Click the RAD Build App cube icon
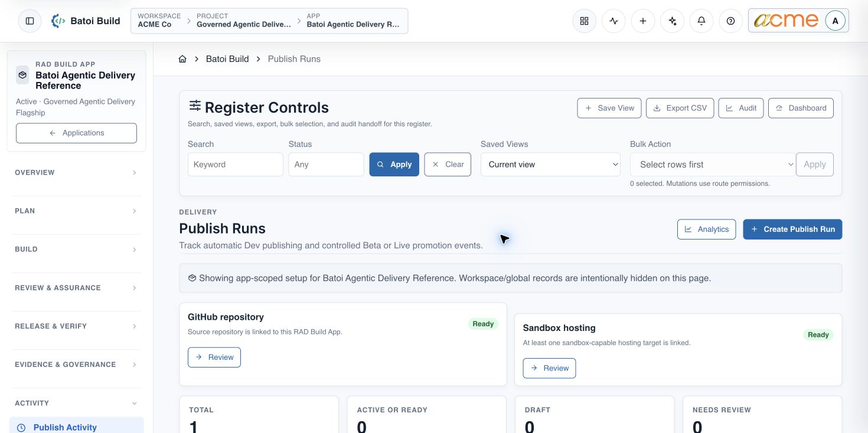Image resolution: width=868 pixels, height=433 pixels. tap(22, 75)
